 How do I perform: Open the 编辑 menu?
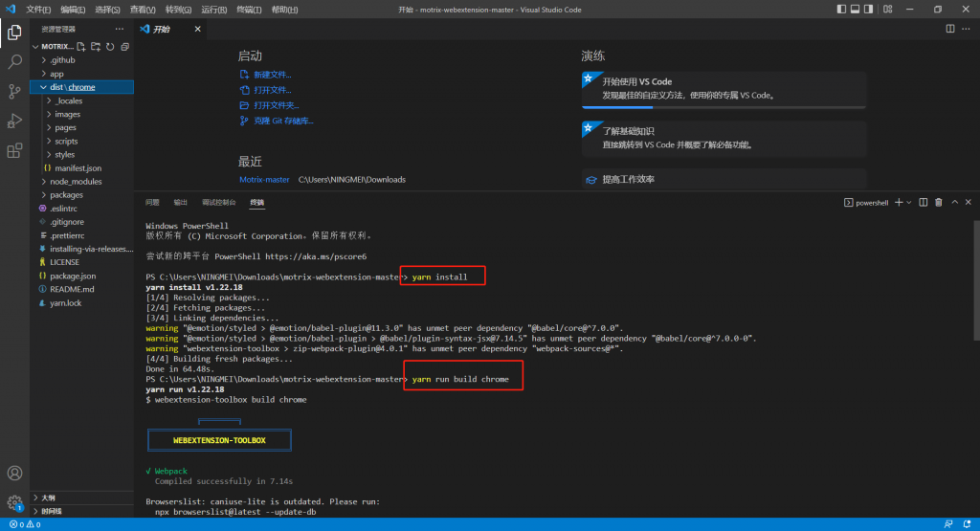click(x=73, y=10)
